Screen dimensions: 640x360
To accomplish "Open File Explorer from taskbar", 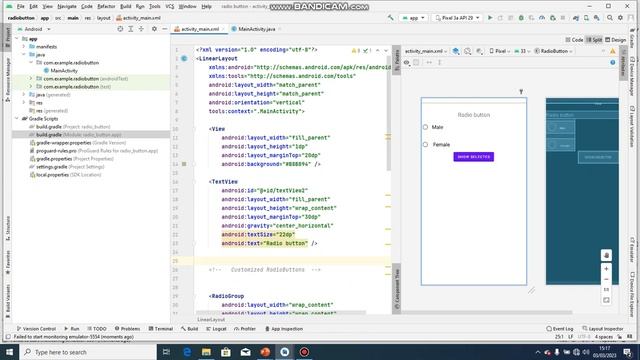I will (x=207, y=352).
